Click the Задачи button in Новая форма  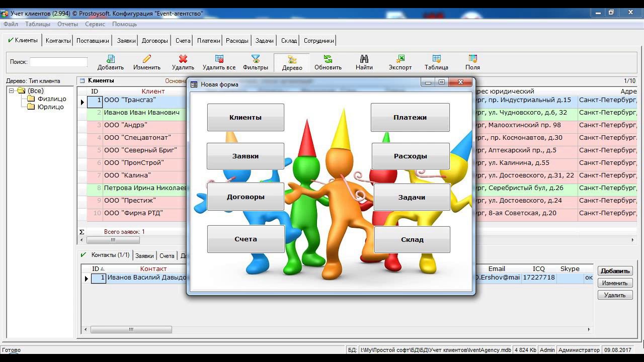(x=412, y=197)
